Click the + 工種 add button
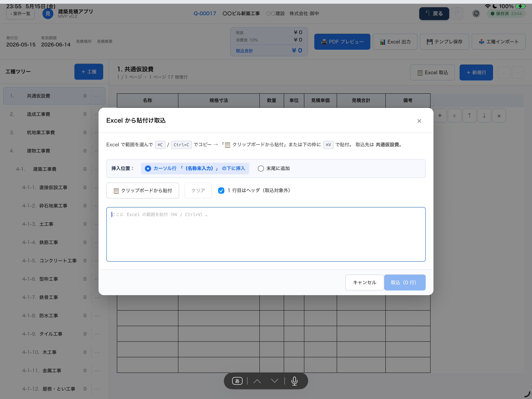 pyautogui.click(x=89, y=72)
